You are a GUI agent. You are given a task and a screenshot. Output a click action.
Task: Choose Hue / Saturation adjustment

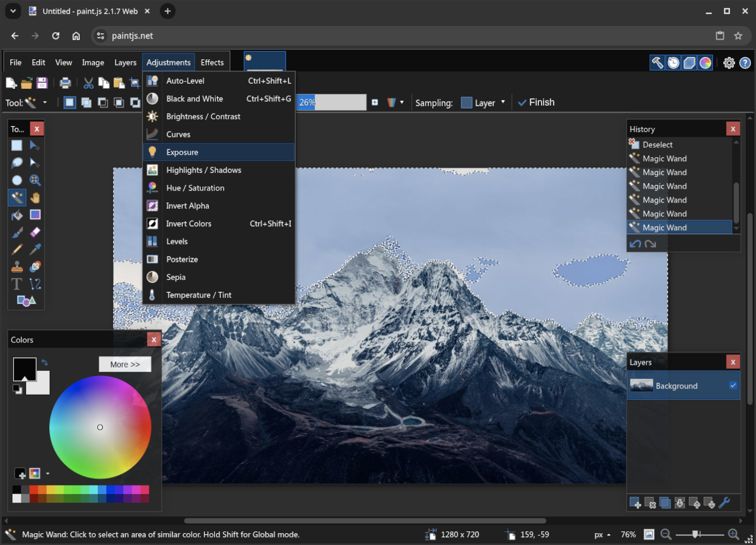(x=219, y=188)
